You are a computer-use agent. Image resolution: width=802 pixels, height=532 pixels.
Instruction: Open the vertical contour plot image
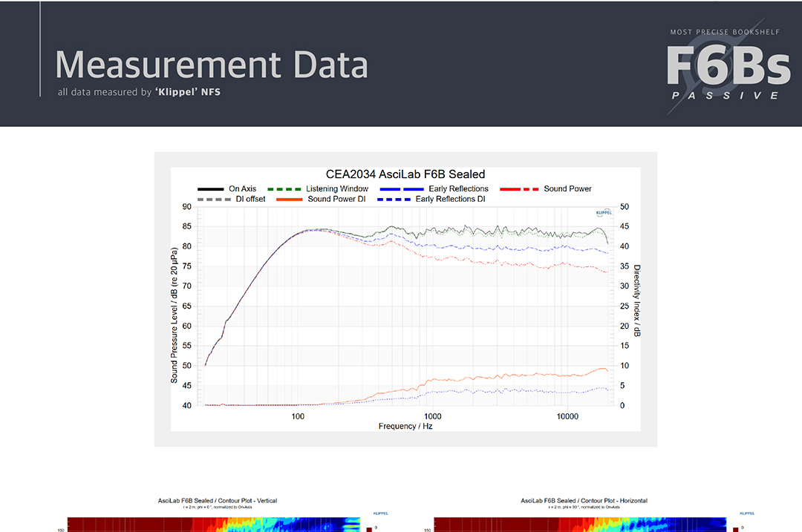(x=214, y=525)
